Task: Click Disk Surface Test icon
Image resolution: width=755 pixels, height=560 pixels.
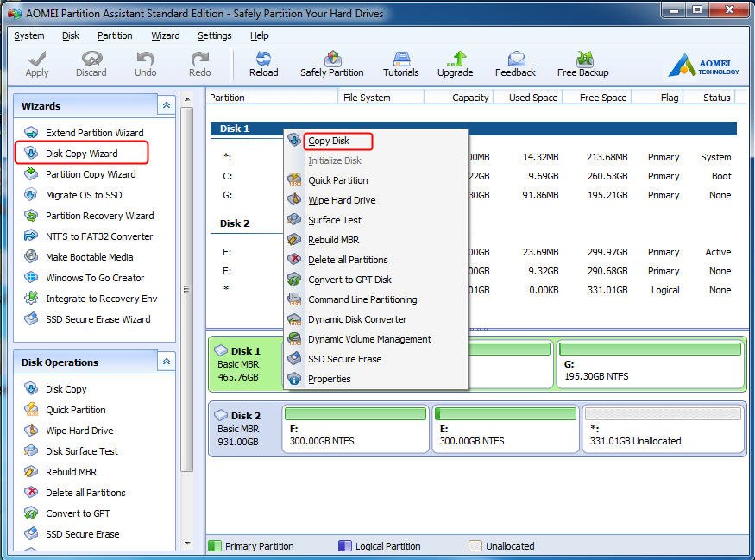Action: pyautogui.click(x=31, y=450)
